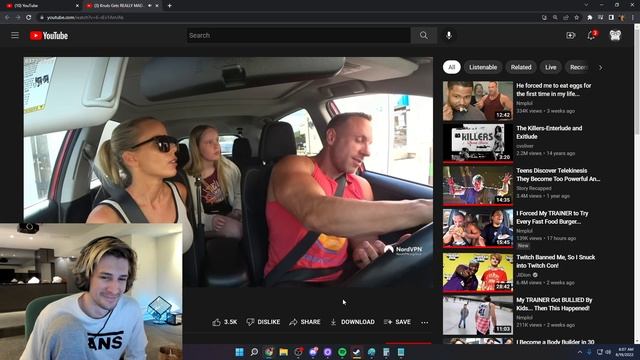Click the DOWNLOAD button
Image resolution: width=640 pixels, height=360 pixels.
[353, 322]
